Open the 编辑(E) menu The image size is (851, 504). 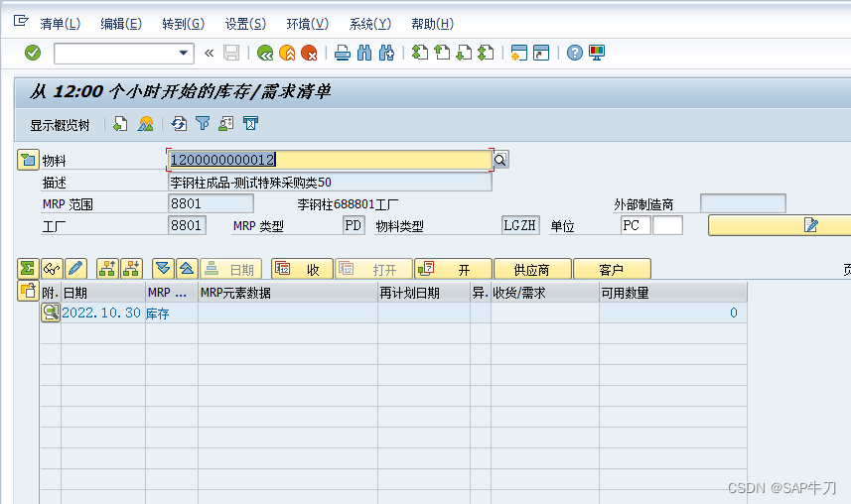(x=121, y=24)
